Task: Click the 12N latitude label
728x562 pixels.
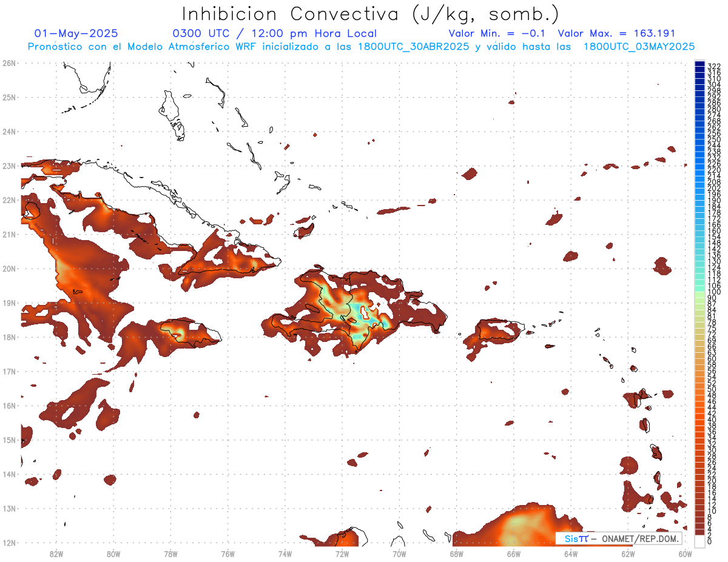Action: point(9,542)
